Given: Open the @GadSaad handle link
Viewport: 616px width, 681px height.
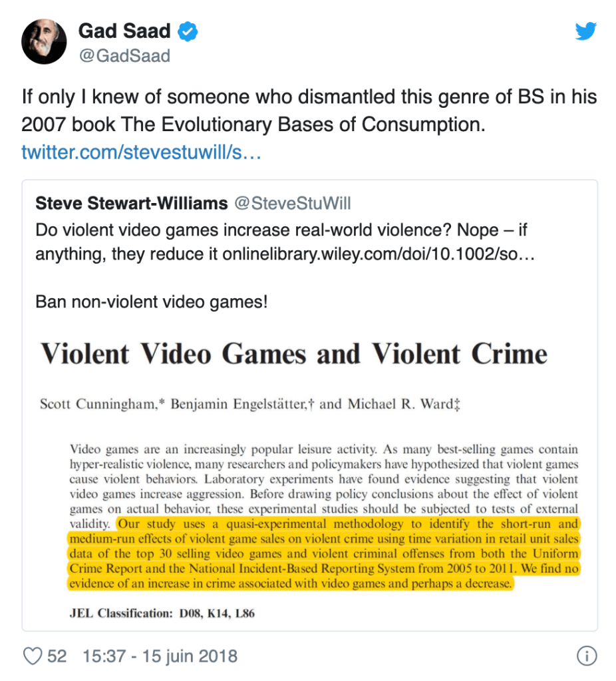Looking at the screenshot, I should tap(124, 56).
